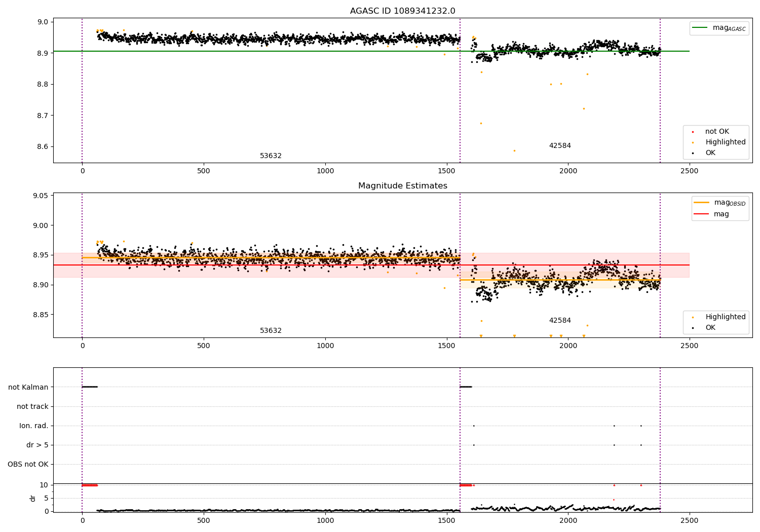Click the rotated 'dr' y-axis label
This screenshot has height=532, width=760.
(x=33, y=498)
